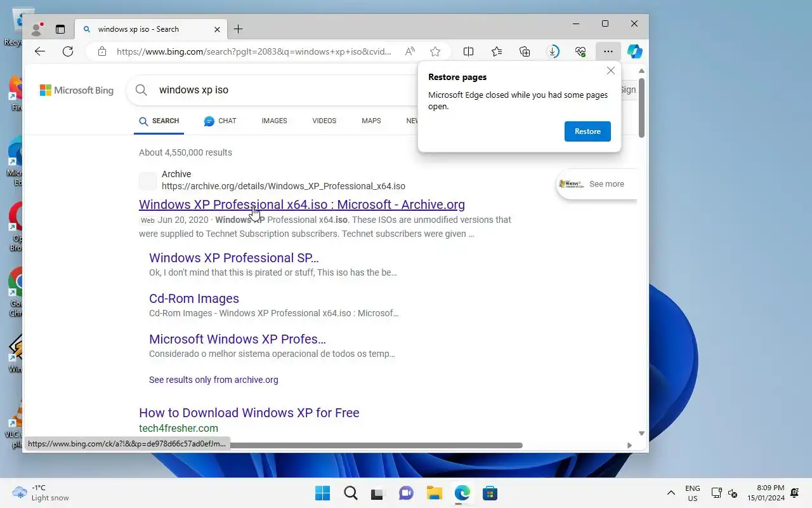Screen dimensions: 812x508
Task: Open the Windows XP Professional SP… sublink
Action: pyautogui.click(x=234, y=258)
